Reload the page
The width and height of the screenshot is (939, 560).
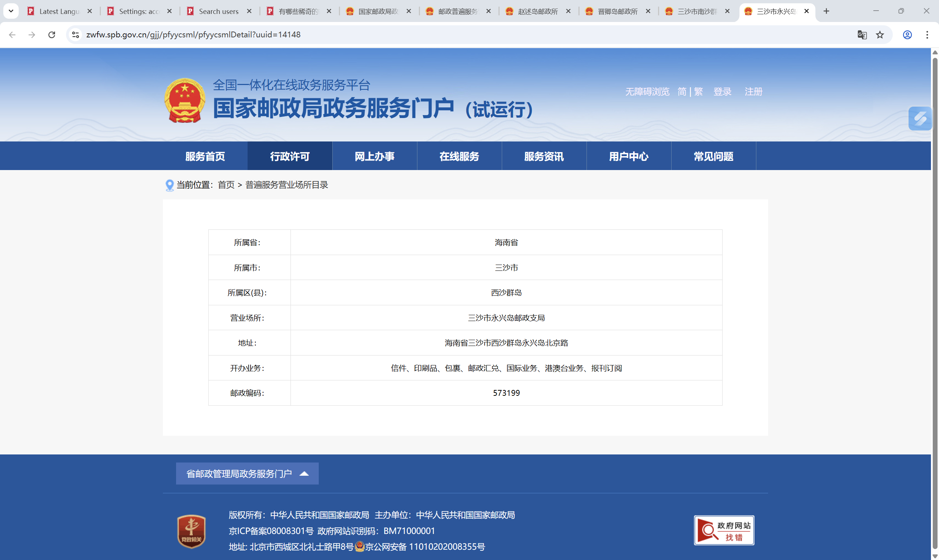pyautogui.click(x=52, y=35)
